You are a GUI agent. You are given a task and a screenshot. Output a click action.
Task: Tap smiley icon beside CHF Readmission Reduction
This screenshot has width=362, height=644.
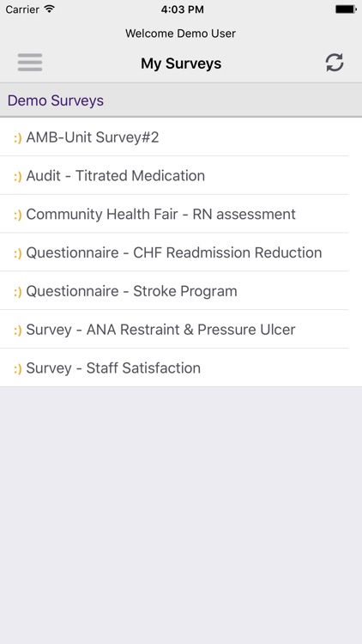pos(18,253)
